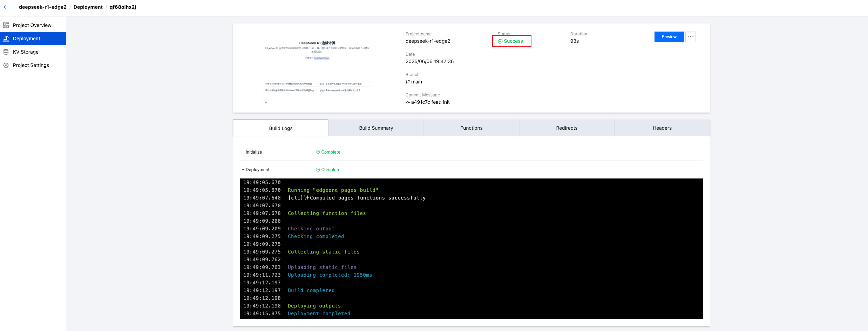The width and height of the screenshot is (868, 331).
Task: Click the Build Logs tab
Action: [280, 128]
